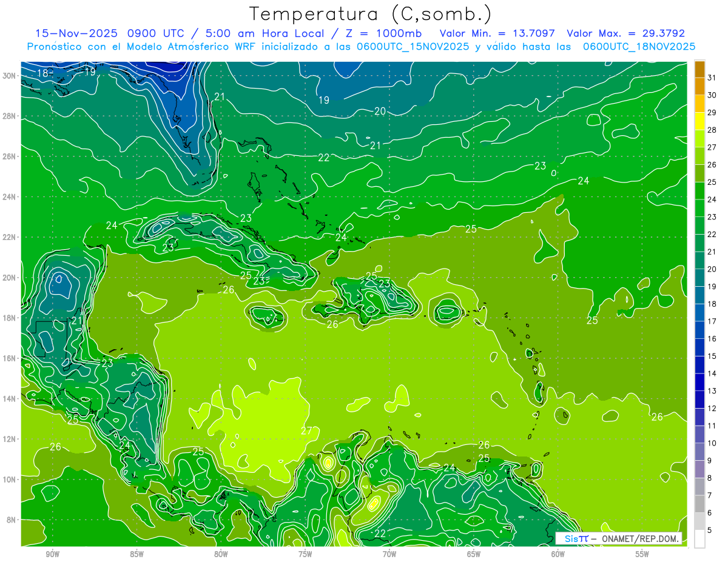Screen dimensions: 728x562
Task: Select the '90W' longitude axis label
Action: 52,554
